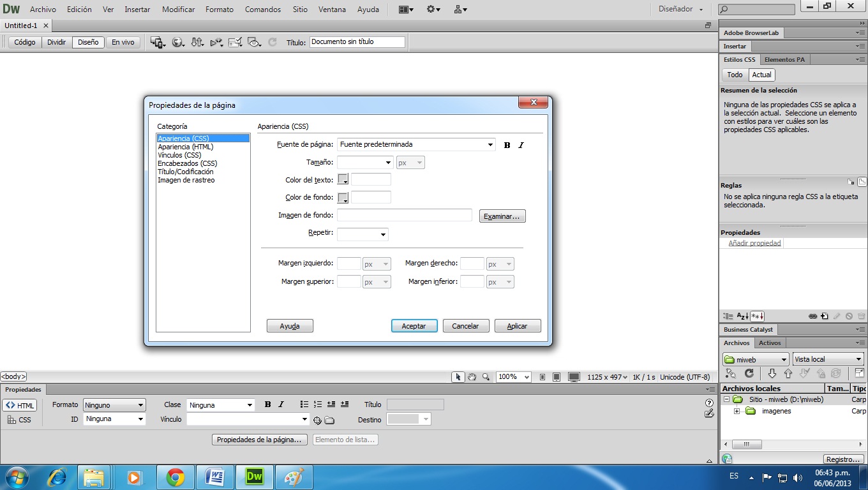Open the Multiscreen preview icon
This screenshot has width=868, height=490.
pos(157,42)
